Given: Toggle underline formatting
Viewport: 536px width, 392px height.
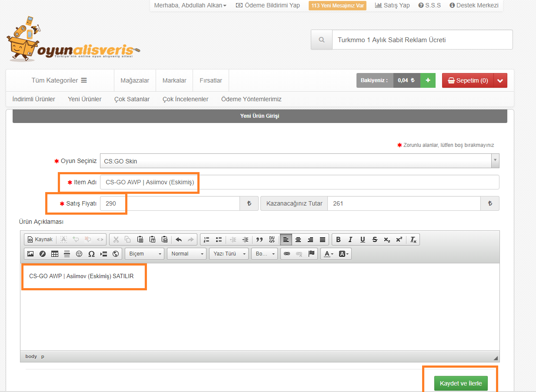Looking at the screenshot, I should coord(363,239).
